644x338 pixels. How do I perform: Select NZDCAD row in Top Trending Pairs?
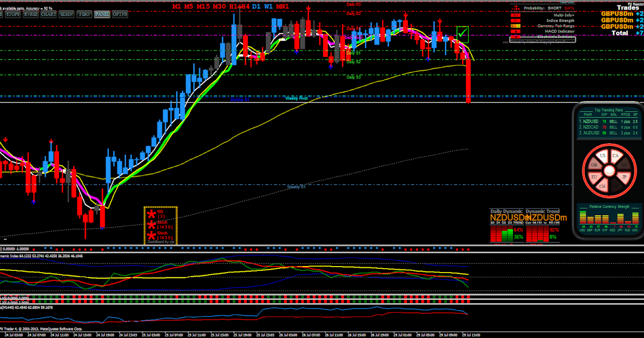click(609, 127)
